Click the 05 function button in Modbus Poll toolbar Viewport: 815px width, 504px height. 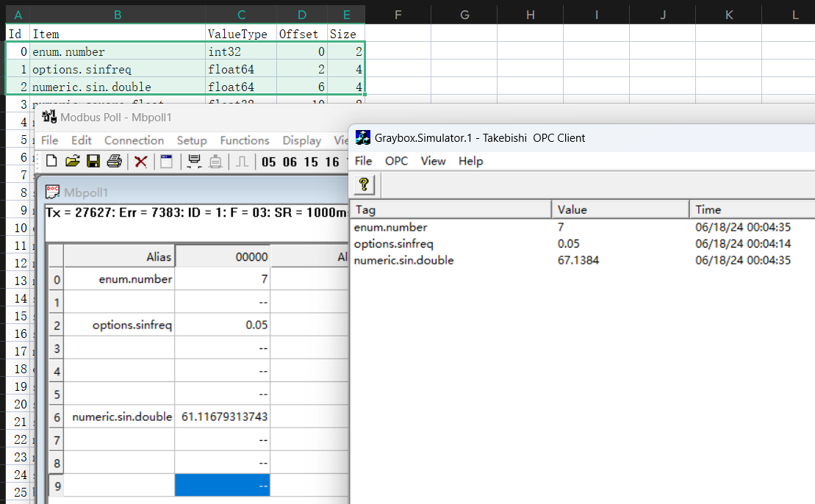(x=269, y=162)
